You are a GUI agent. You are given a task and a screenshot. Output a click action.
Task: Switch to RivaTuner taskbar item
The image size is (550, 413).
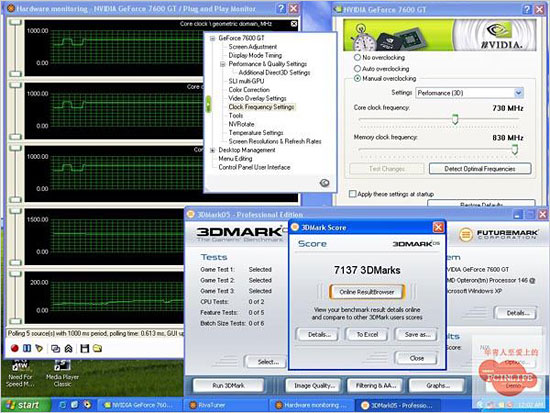pyautogui.click(x=226, y=405)
